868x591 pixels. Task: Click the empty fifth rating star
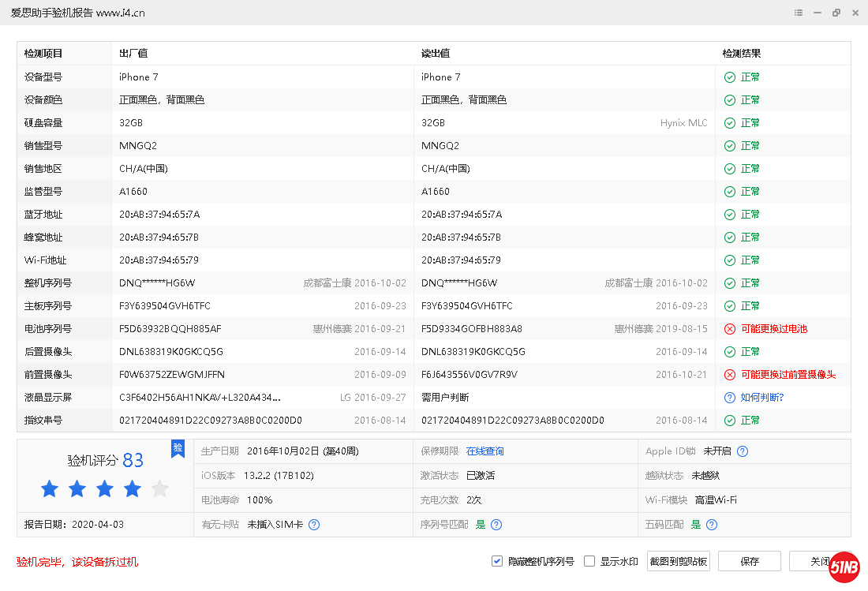point(159,489)
